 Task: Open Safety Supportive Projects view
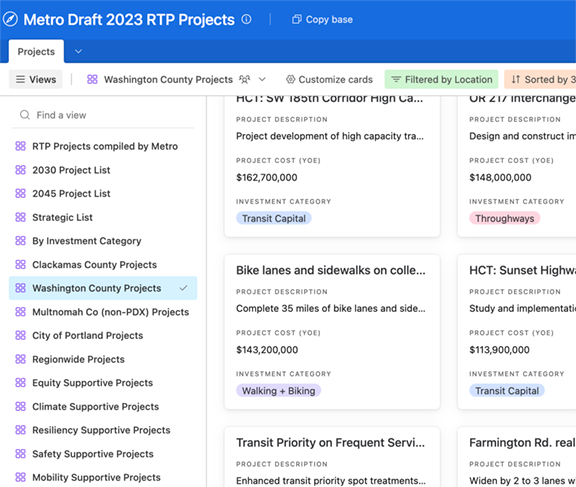click(x=93, y=454)
